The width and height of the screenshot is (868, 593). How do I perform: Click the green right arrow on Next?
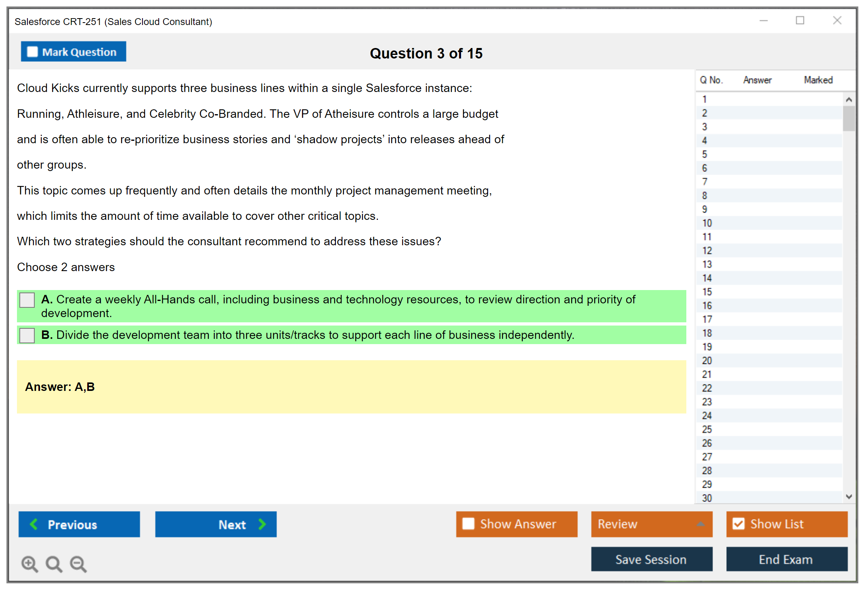(x=262, y=524)
